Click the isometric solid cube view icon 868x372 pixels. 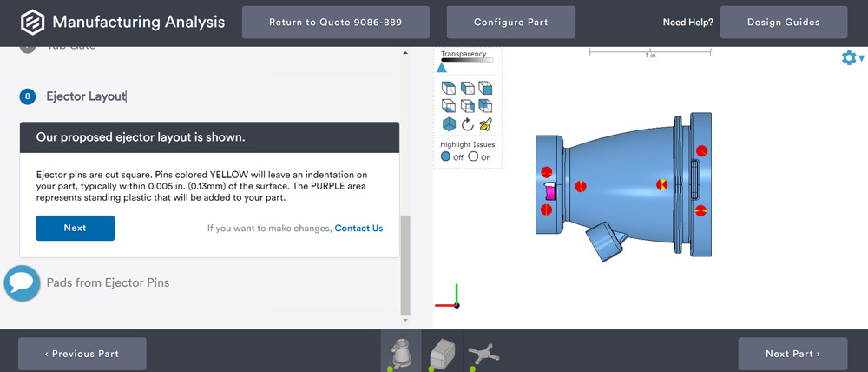point(449,124)
